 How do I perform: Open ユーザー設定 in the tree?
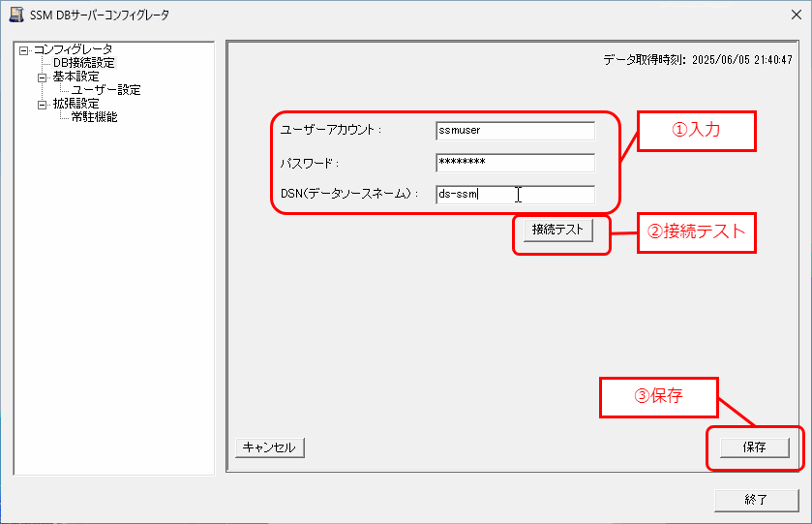pyautogui.click(x=105, y=90)
